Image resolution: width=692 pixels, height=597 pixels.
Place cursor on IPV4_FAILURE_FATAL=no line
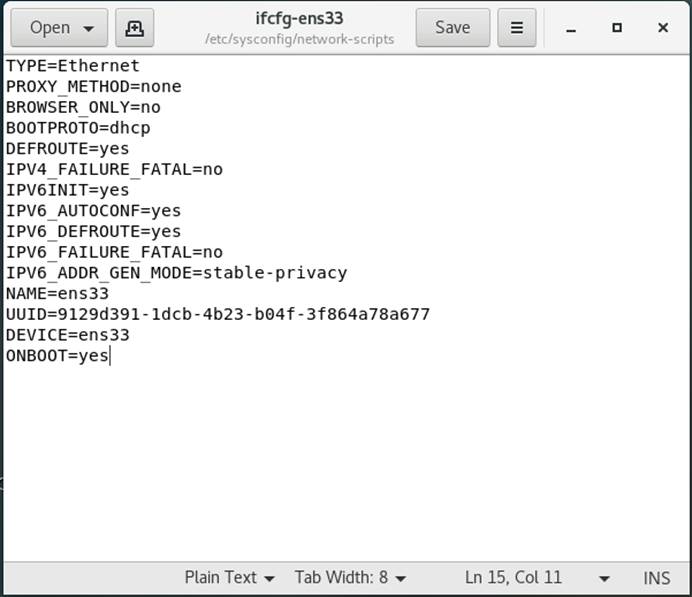coord(114,169)
